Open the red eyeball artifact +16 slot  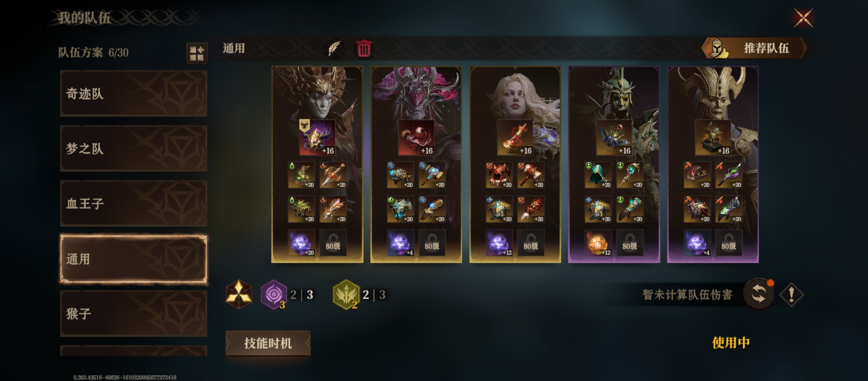(x=416, y=138)
